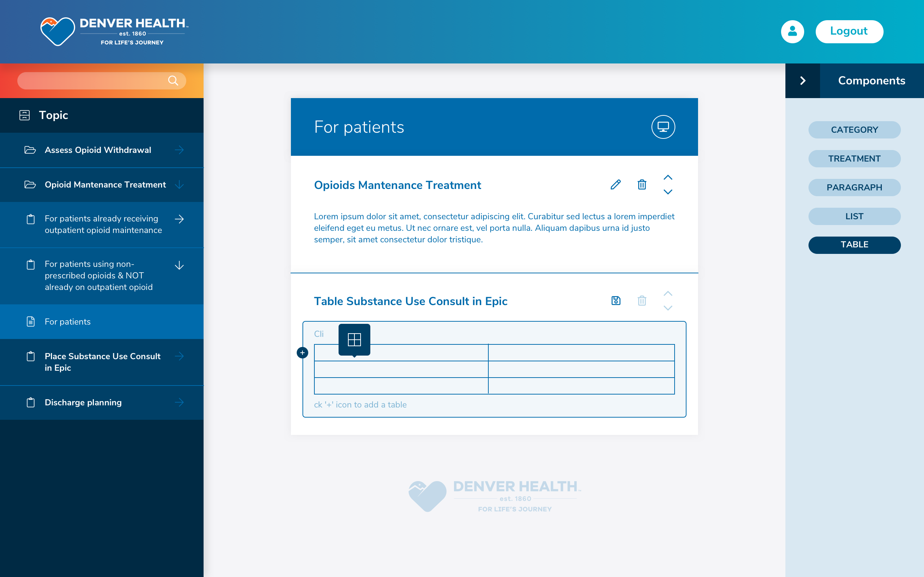Screen dimensions: 924x577
Task: Click the delete trash icon on Table Substance Use Consult
Action: [x=641, y=300]
